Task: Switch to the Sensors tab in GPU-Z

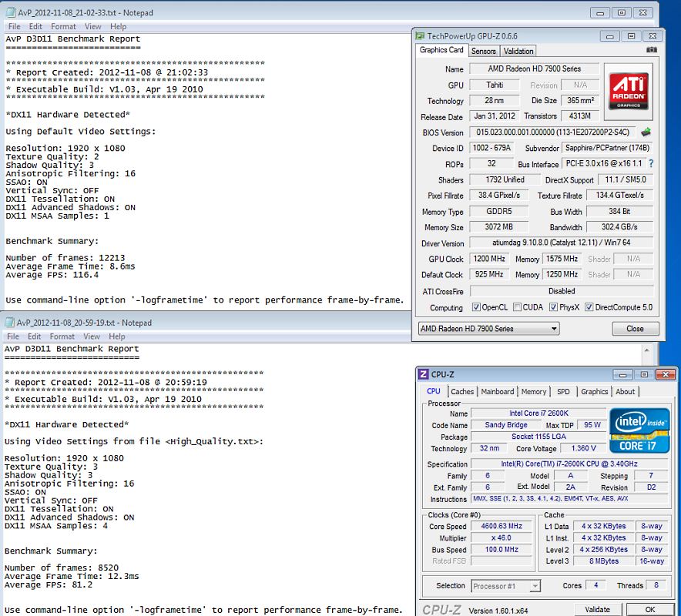Action: [483, 52]
